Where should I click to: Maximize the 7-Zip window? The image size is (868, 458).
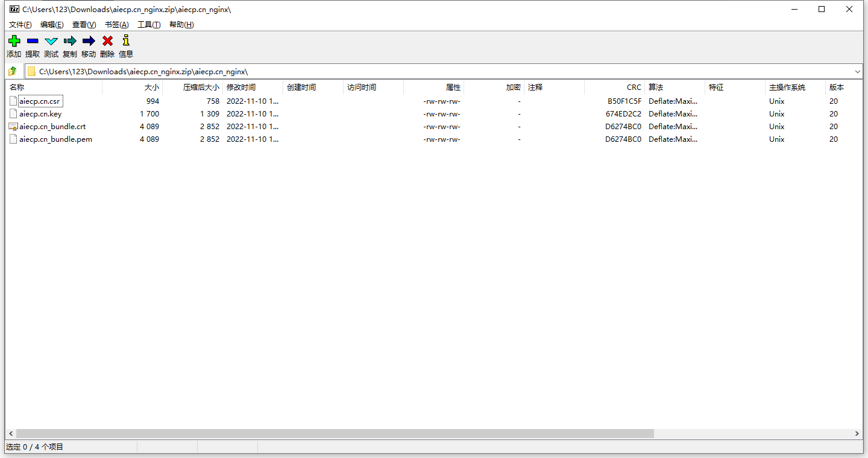point(822,9)
